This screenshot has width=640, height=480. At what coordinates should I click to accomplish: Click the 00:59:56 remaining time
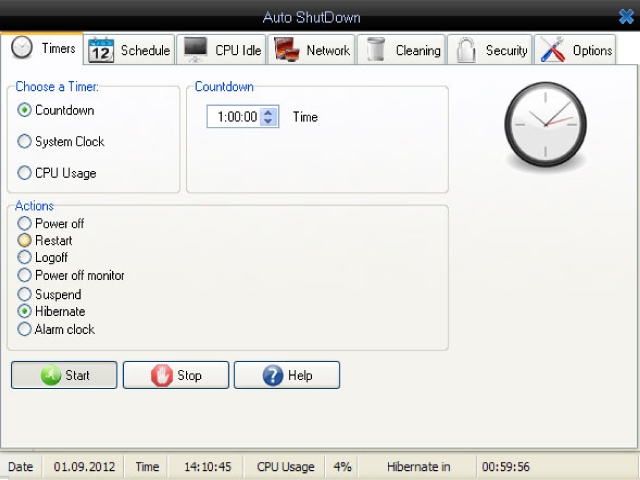point(506,467)
